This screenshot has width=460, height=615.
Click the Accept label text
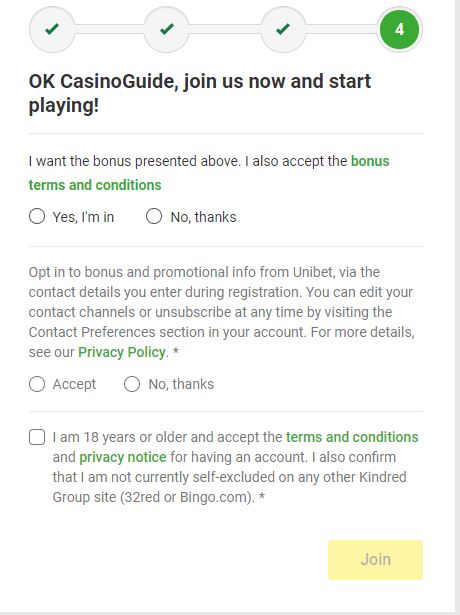pos(74,384)
